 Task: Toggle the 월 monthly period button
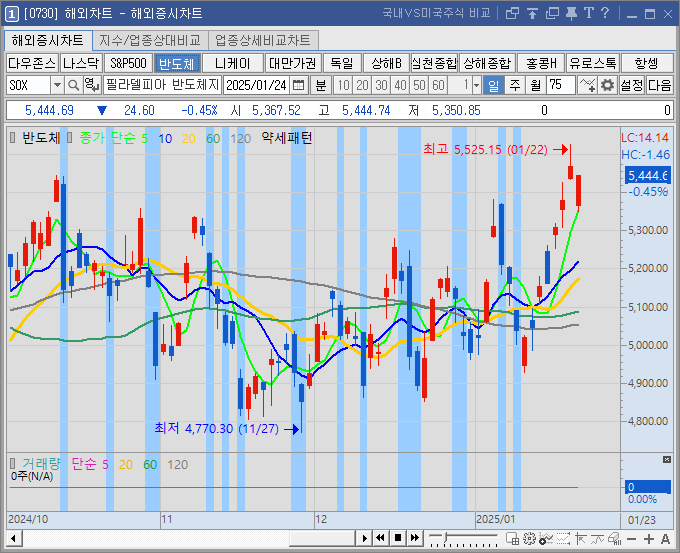coord(536,85)
